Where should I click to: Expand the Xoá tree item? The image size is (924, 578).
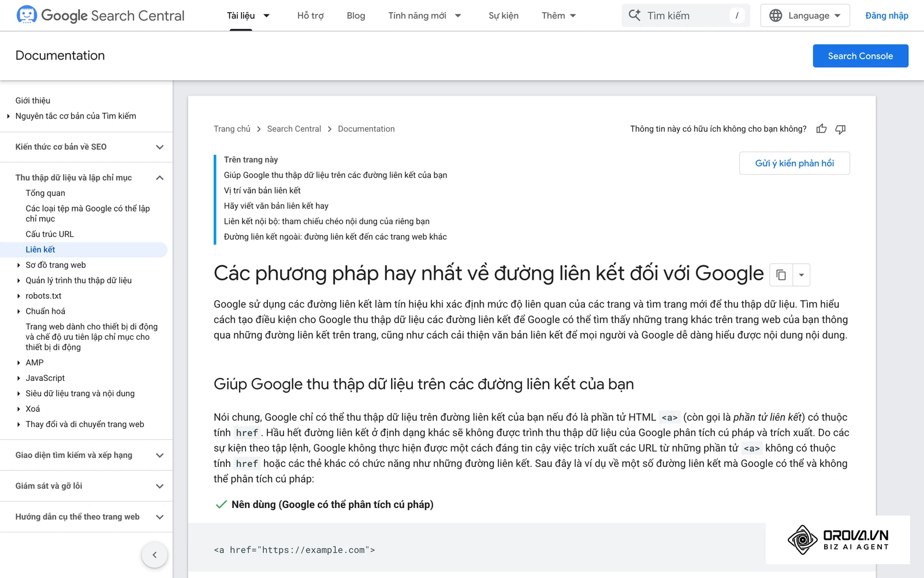coord(19,409)
